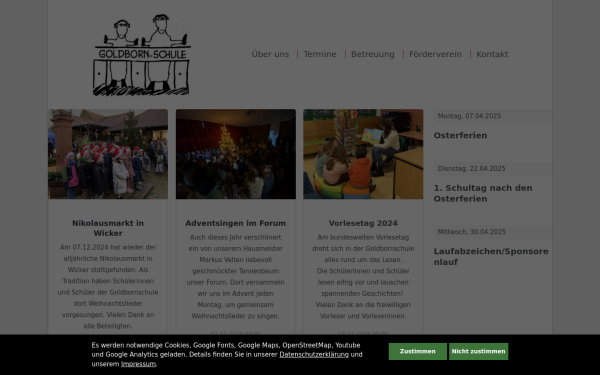Screen dimensions: 600x375
Task: Click the date Montag, 07.04.2025
Action: click(469, 116)
